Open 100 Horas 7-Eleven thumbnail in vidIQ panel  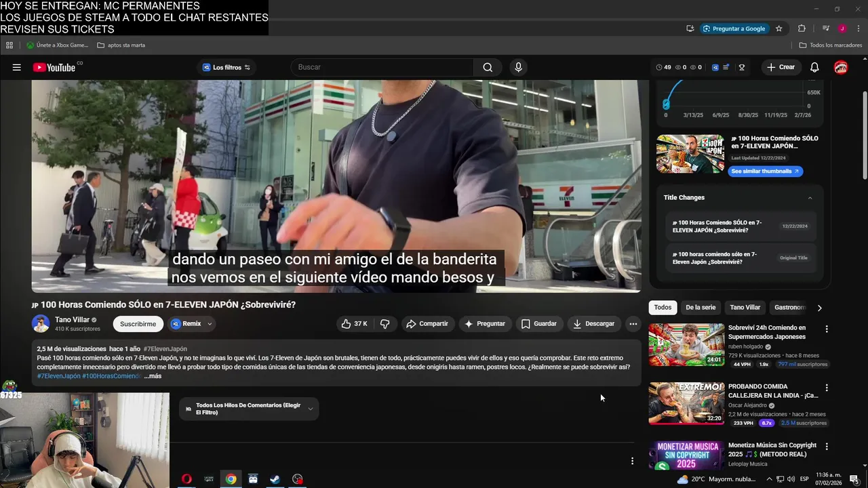pyautogui.click(x=690, y=154)
